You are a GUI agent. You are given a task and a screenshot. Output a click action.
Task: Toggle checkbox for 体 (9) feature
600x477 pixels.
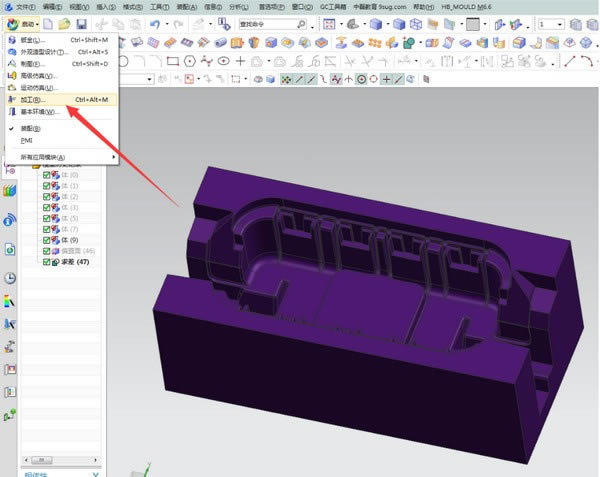tap(47, 240)
